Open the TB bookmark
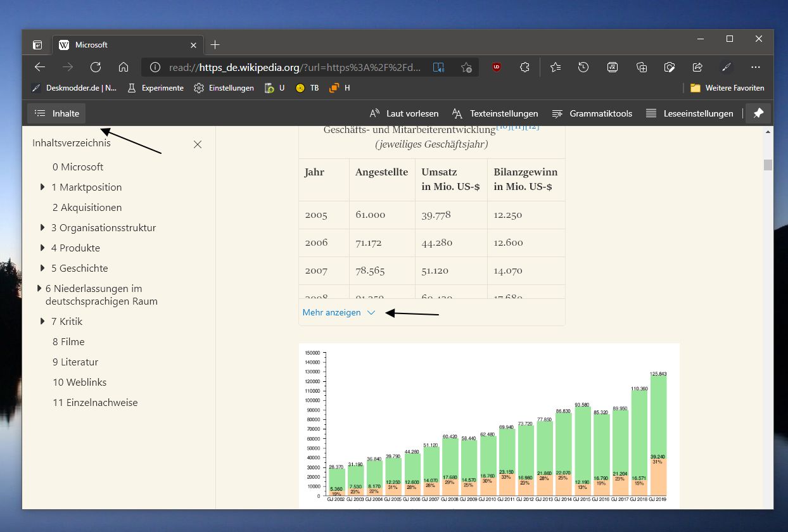This screenshot has width=788, height=532. [x=307, y=88]
